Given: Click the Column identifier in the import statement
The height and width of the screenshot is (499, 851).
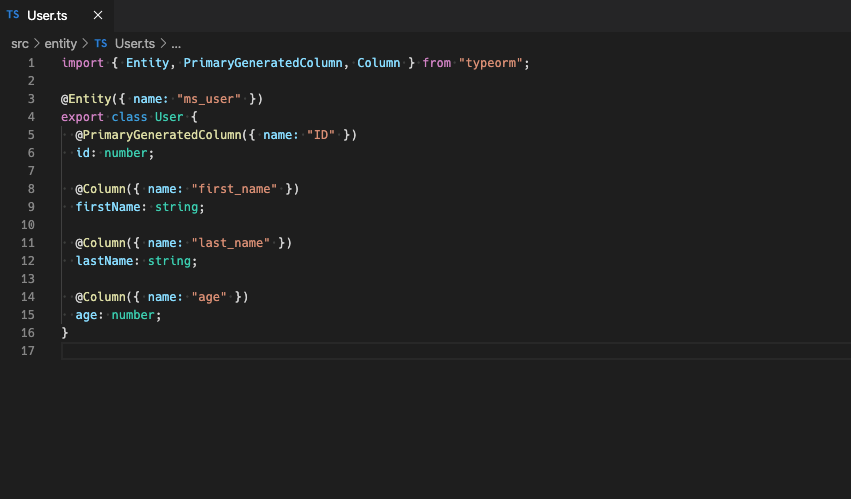Looking at the screenshot, I should pos(378,63).
